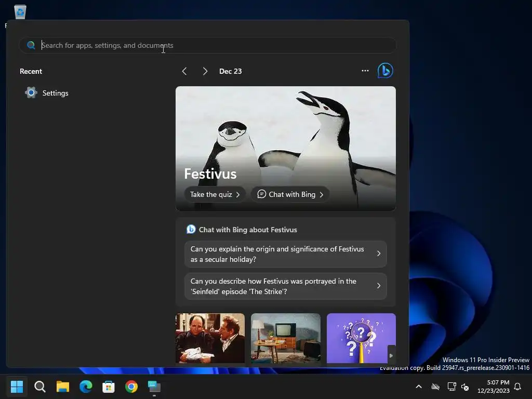Go to the previous day arrow
532x399 pixels.
[184, 71]
